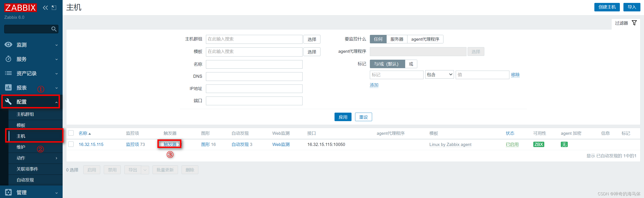Viewport: 644px width, 198px height.
Task: Click the sort arrow beside 名称
Action: (x=90, y=134)
